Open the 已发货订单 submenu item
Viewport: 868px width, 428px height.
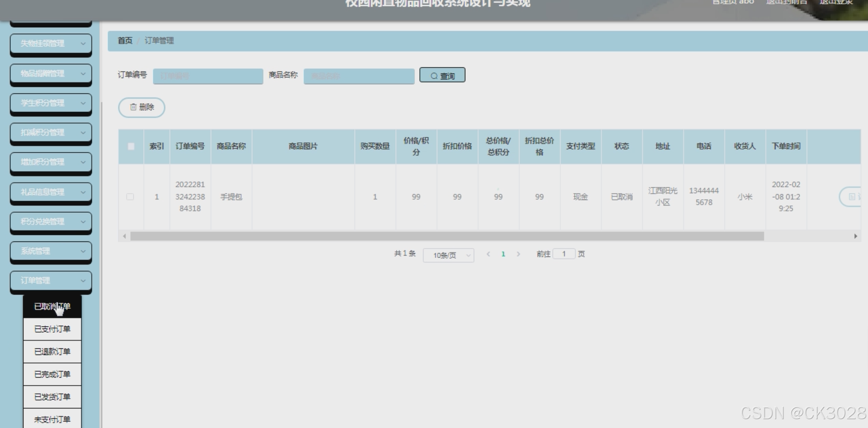[x=52, y=397]
